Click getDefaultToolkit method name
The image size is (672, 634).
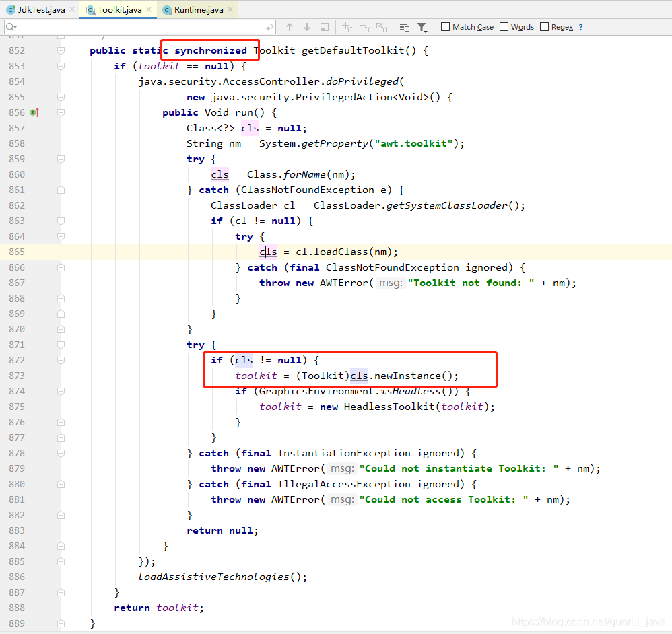pyautogui.click(x=353, y=50)
